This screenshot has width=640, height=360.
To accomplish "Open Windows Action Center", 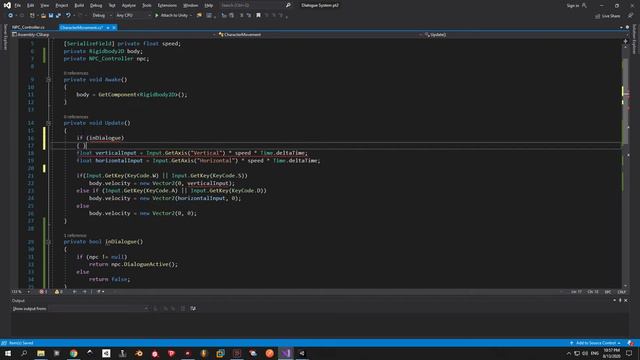I will [x=629, y=353].
